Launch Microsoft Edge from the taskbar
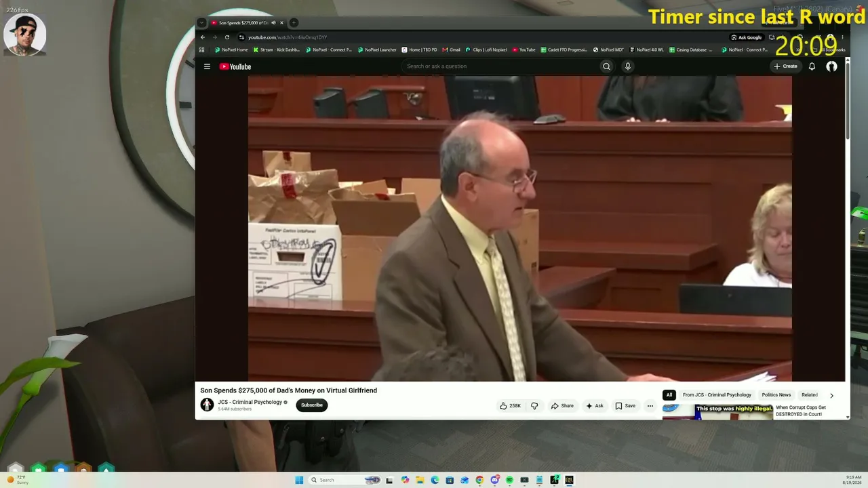Image resolution: width=868 pixels, height=488 pixels. point(435,480)
